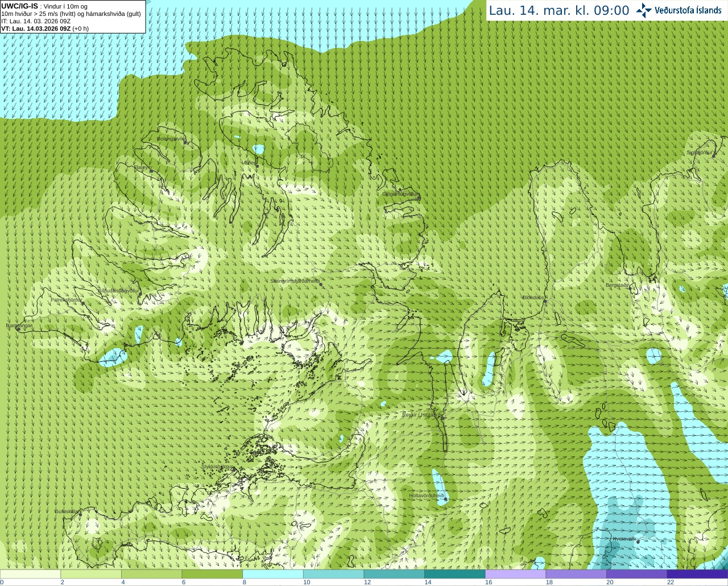Click the 'Bjargtangar' map label
The image size is (728, 586).
pyautogui.click(x=19, y=325)
